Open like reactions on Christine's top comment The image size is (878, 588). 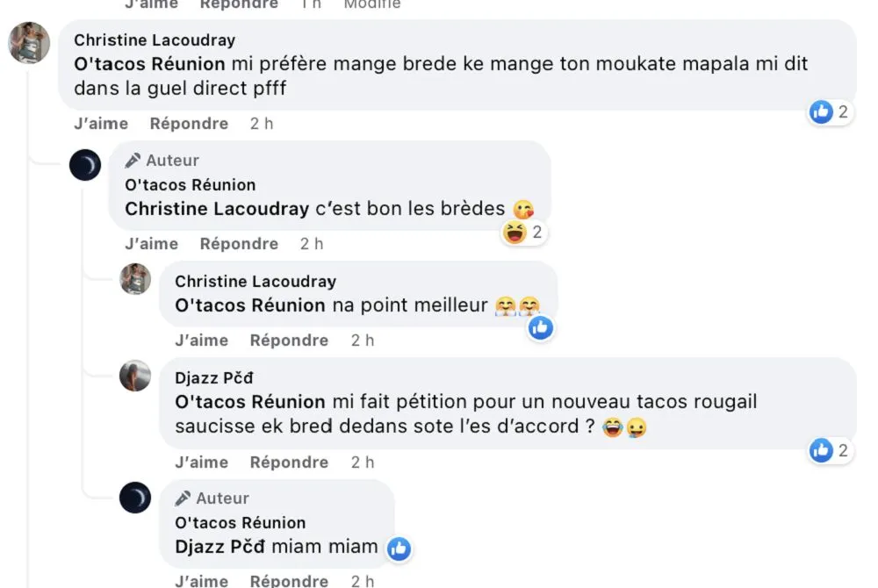click(830, 111)
